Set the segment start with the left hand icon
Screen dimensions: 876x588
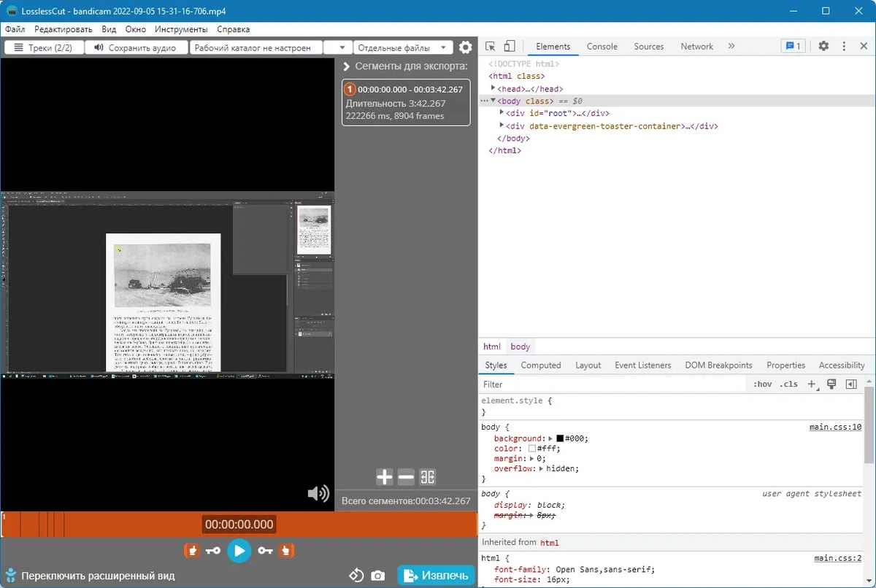tap(191, 550)
